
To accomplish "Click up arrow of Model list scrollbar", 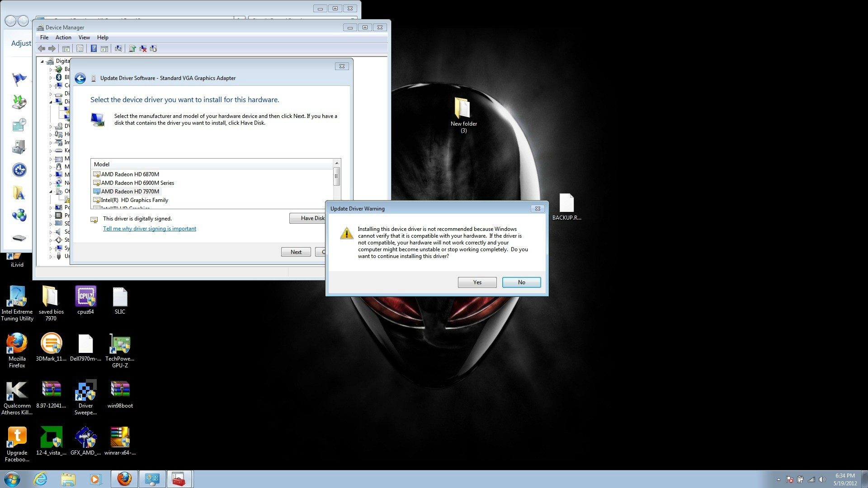I will coord(337,163).
